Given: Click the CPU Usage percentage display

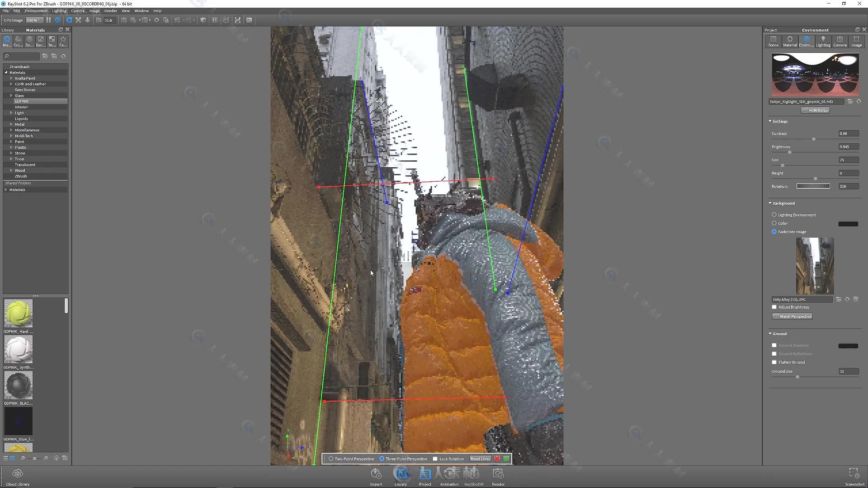Looking at the screenshot, I should pyautogui.click(x=32, y=20).
